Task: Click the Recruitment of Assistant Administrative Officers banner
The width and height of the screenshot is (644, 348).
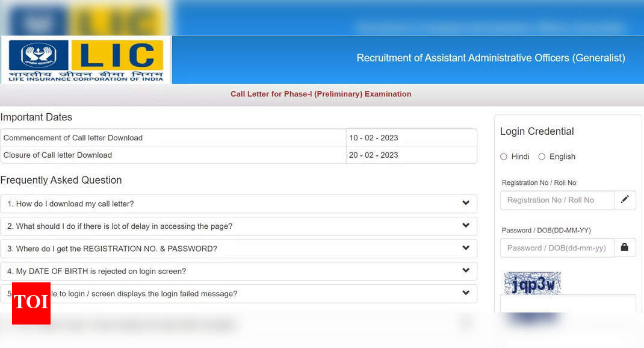Action: point(491,58)
